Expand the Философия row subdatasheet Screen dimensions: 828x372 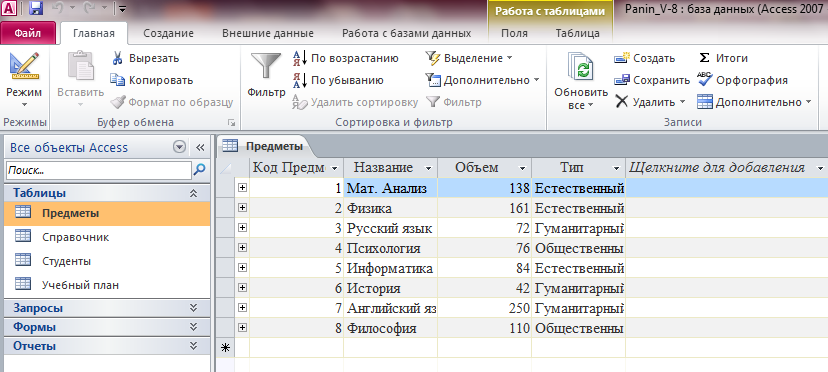242,328
